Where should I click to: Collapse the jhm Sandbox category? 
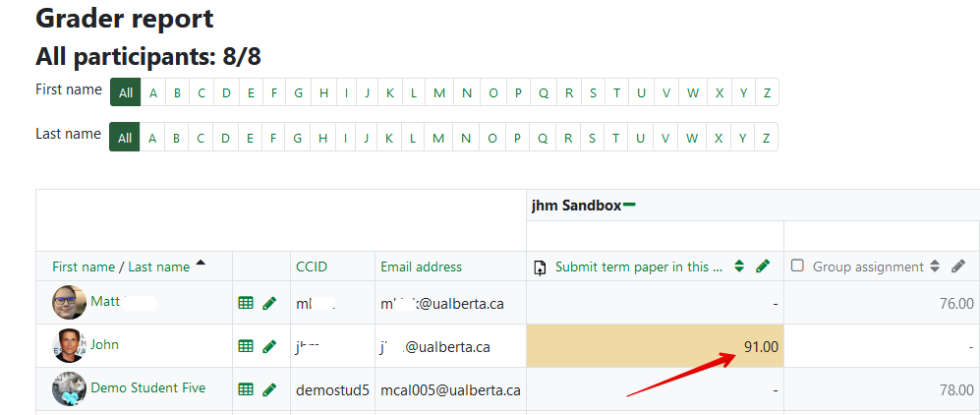click(x=629, y=205)
